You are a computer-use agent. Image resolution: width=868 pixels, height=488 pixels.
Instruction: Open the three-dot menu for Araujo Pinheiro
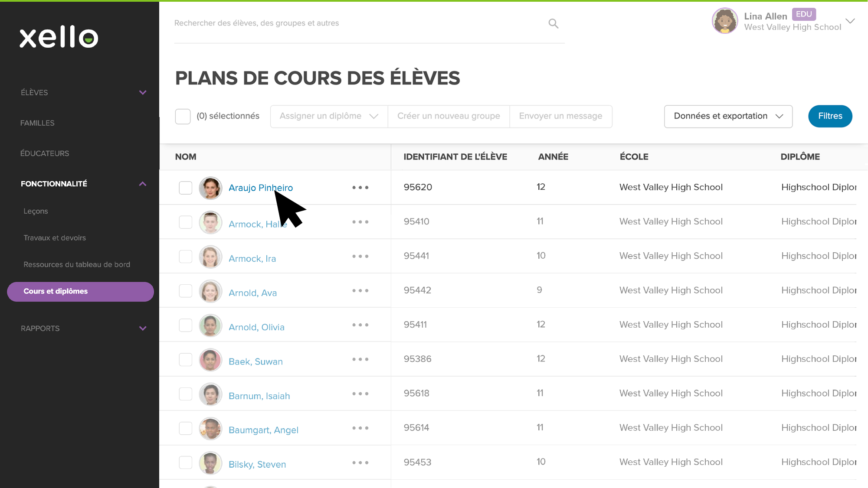click(x=360, y=188)
